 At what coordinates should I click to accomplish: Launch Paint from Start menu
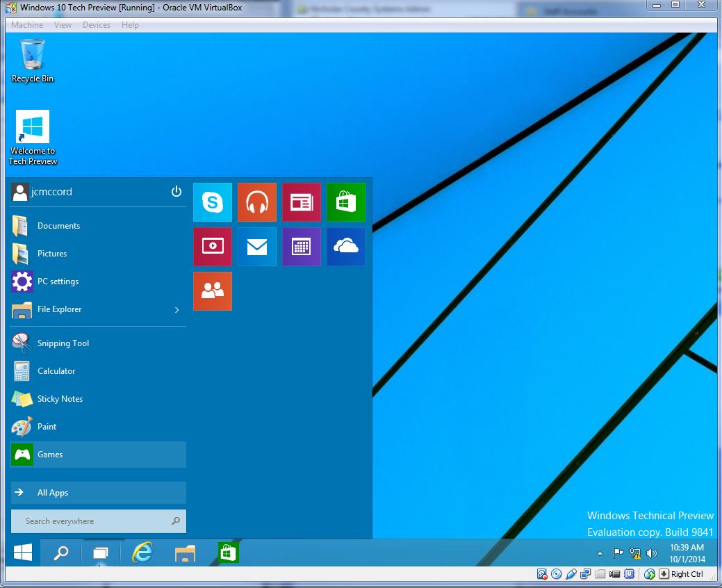pos(98,426)
